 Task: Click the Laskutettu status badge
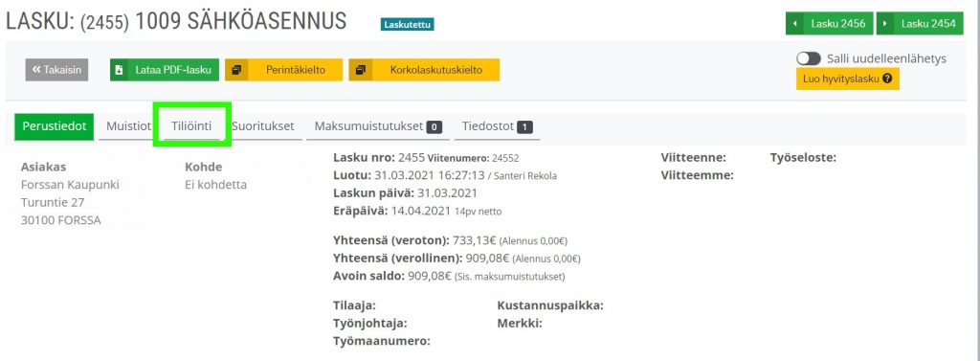407,25
